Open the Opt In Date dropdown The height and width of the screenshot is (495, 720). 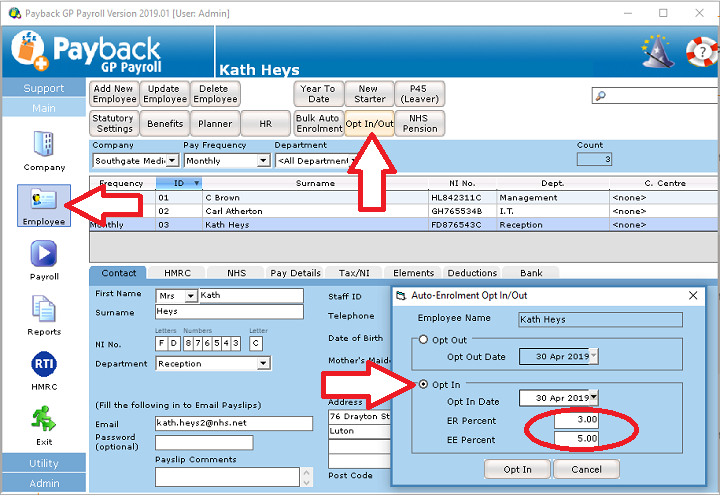[x=593, y=398]
